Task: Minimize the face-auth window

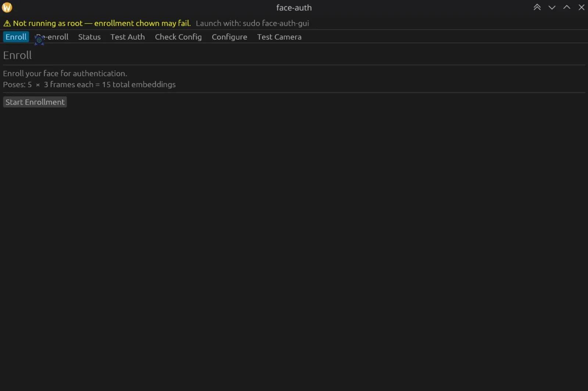Action: pyautogui.click(x=552, y=7)
